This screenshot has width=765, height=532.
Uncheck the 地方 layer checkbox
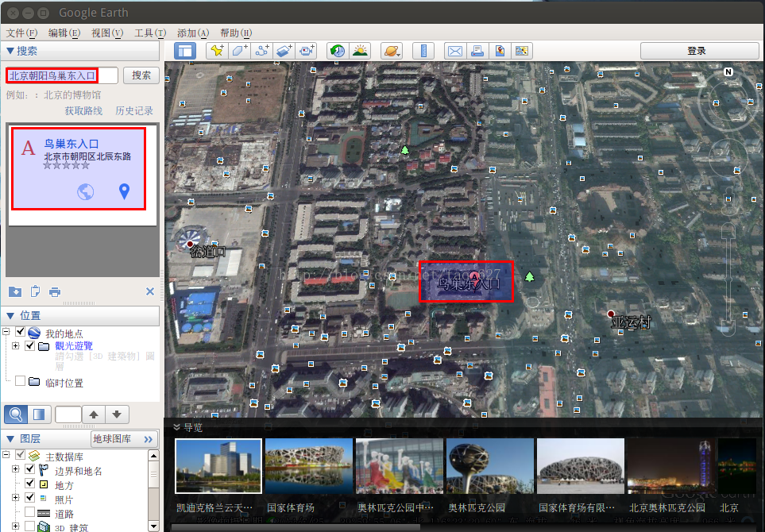point(29,483)
